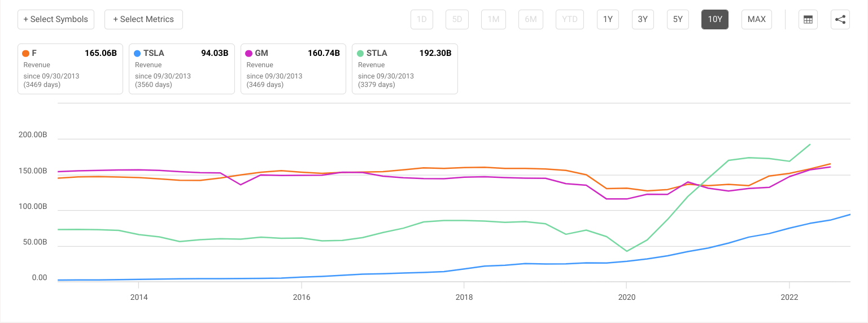The image size is (868, 323).
Task: Select the TSLA revenue legend card
Action: tap(181, 69)
